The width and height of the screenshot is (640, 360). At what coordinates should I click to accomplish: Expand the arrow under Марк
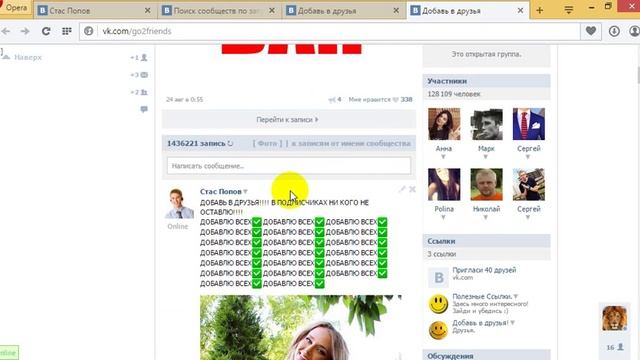pos(486,157)
